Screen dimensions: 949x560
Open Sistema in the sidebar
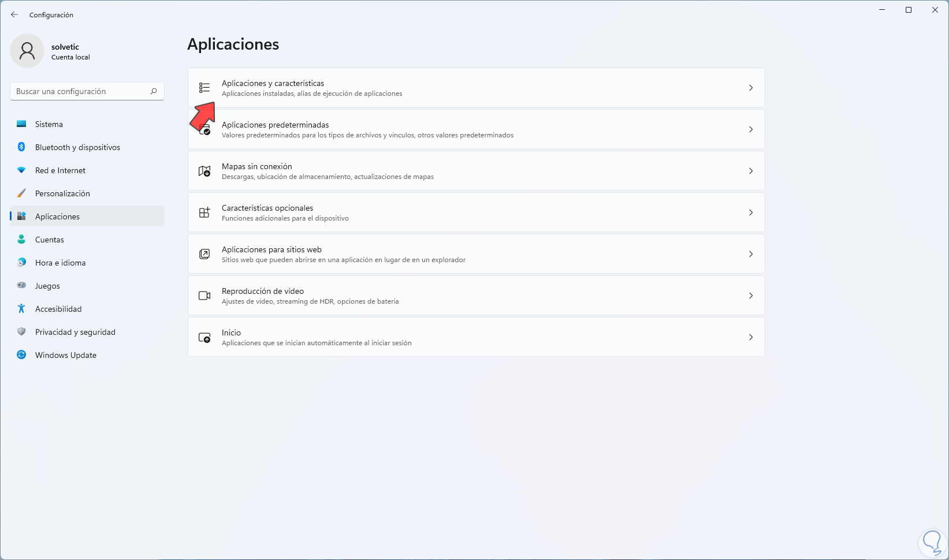click(x=87, y=124)
